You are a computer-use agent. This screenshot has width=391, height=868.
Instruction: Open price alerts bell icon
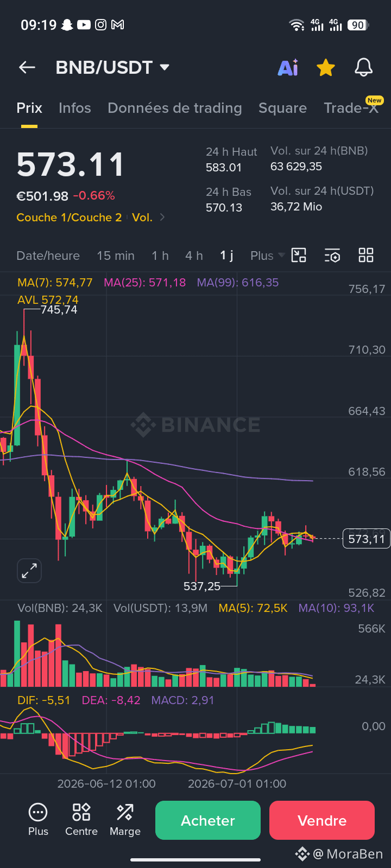click(364, 68)
